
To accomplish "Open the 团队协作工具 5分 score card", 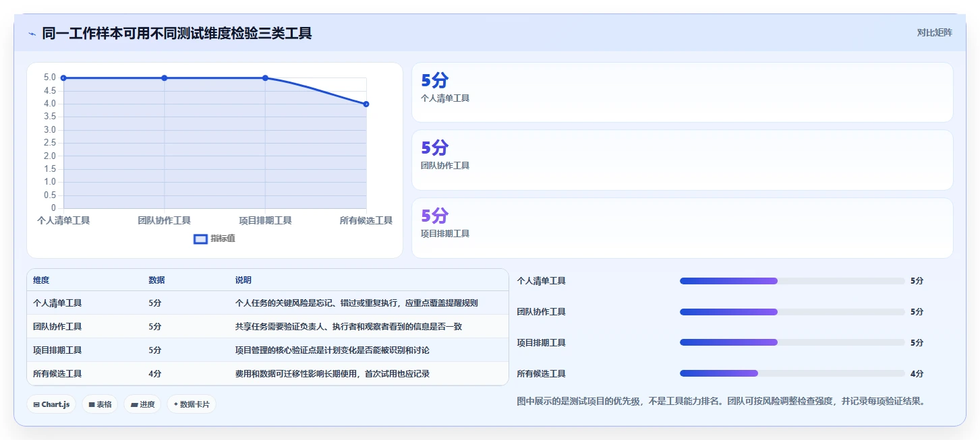I will pos(682,160).
